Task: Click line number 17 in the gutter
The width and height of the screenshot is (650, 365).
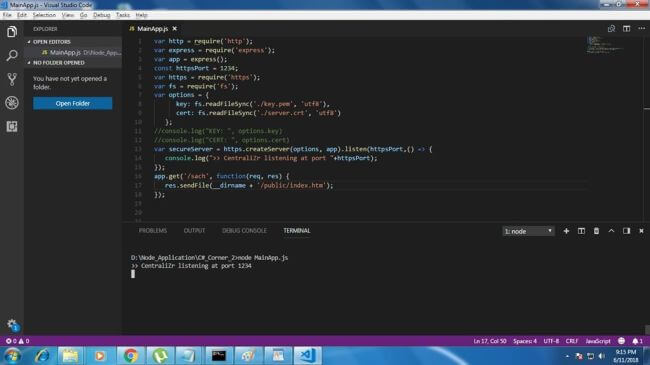Action: click(x=138, y=185)
